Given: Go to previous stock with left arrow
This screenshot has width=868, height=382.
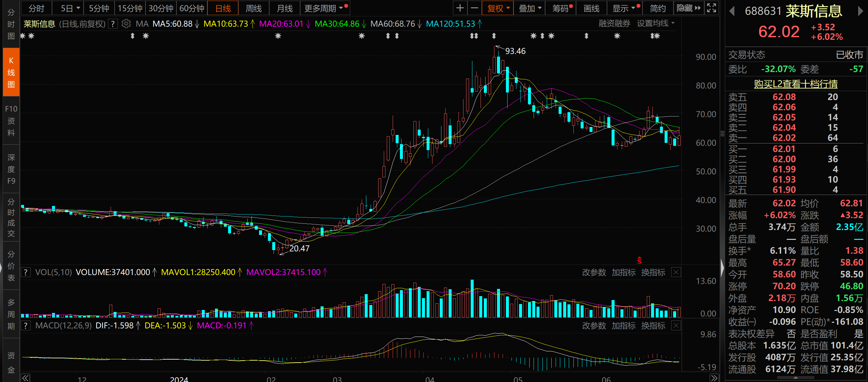Looking at the screenshot, I should [x=731, y=12].
